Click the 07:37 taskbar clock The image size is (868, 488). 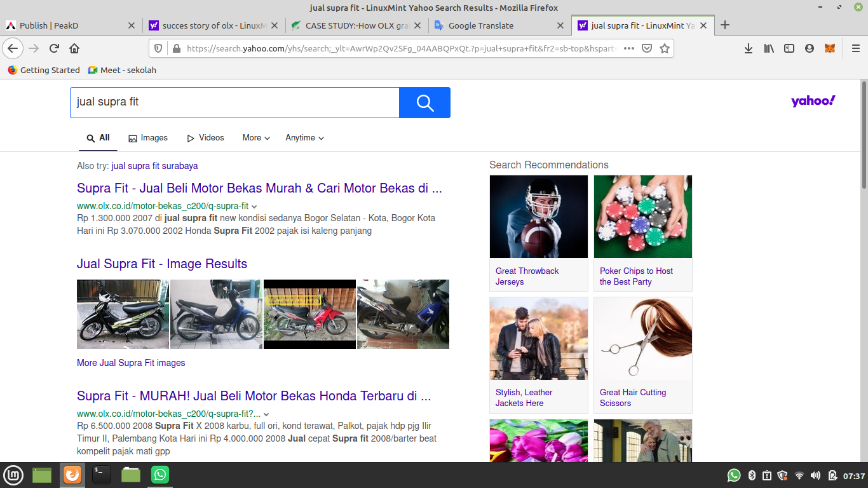pos(854,476)
